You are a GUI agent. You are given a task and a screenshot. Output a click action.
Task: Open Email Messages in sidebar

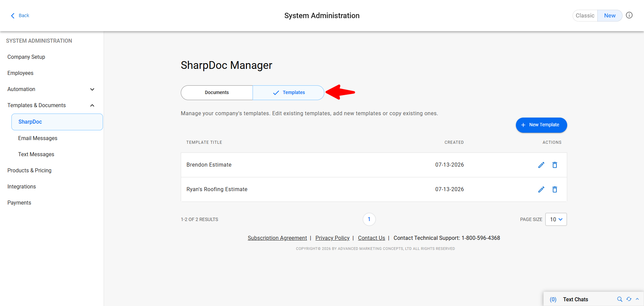38,138
